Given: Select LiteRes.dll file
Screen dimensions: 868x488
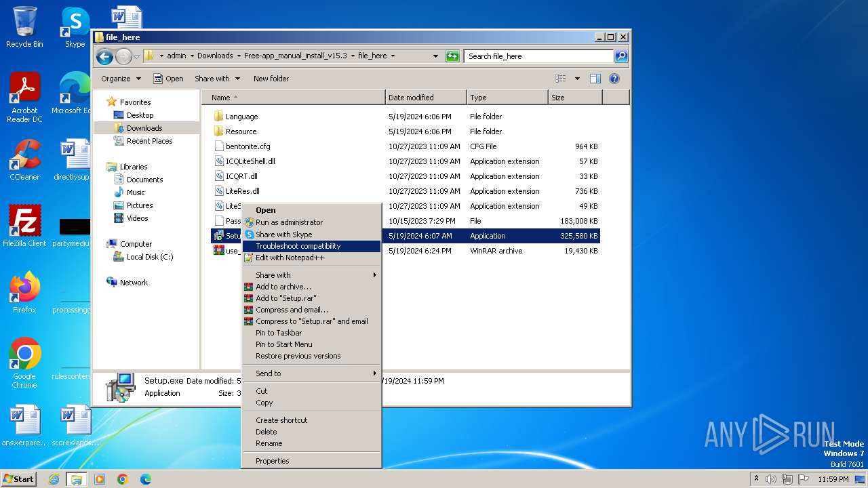Looking at the screenshot, I should [x=406, y=191].
